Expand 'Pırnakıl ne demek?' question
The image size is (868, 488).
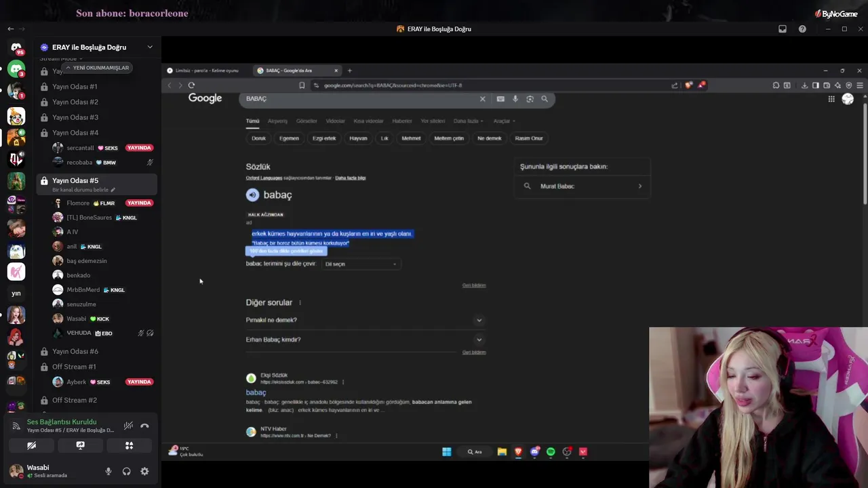(366, 320)
